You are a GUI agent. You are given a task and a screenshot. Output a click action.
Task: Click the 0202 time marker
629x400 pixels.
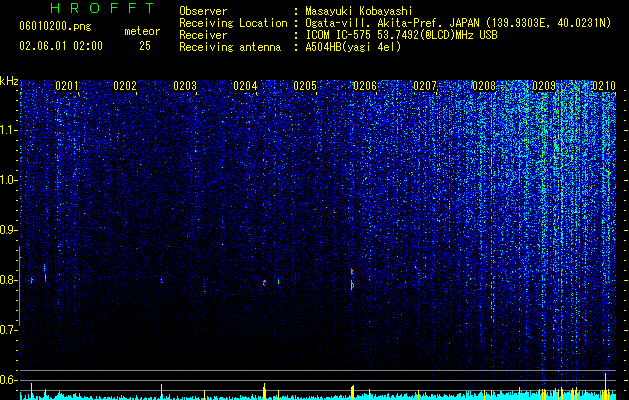[x=125, y=85]
